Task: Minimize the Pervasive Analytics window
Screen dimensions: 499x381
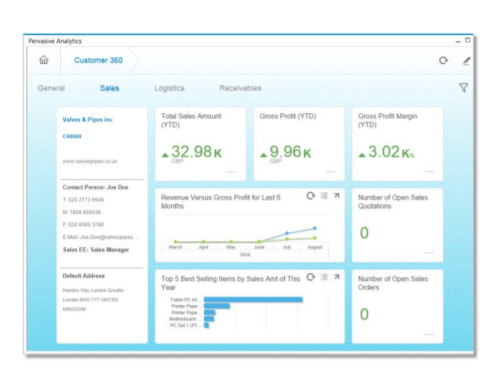Action: 458,41
